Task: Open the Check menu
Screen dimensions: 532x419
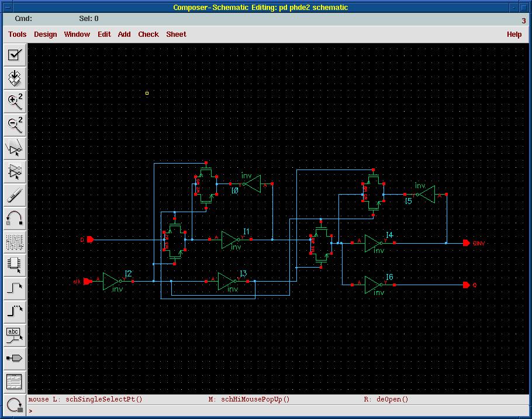Action: 148,34
